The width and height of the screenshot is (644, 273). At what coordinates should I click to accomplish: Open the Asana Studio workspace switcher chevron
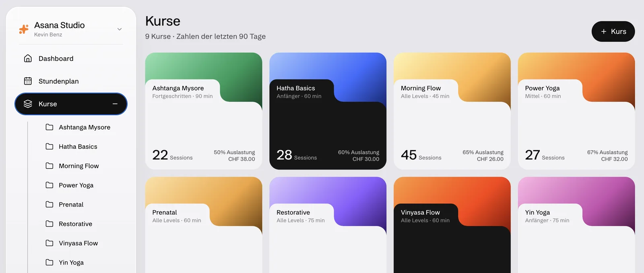(x=119, y=29)
